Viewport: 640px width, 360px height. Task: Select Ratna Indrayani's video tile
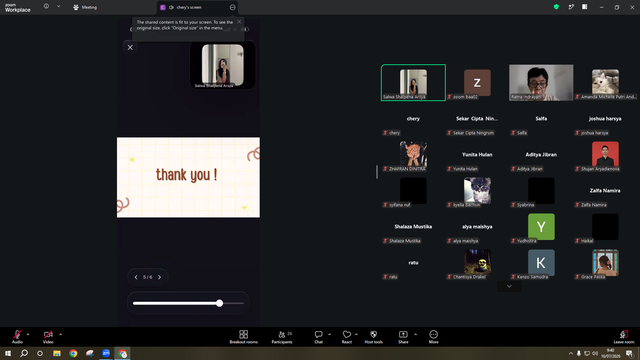(541, 82)
